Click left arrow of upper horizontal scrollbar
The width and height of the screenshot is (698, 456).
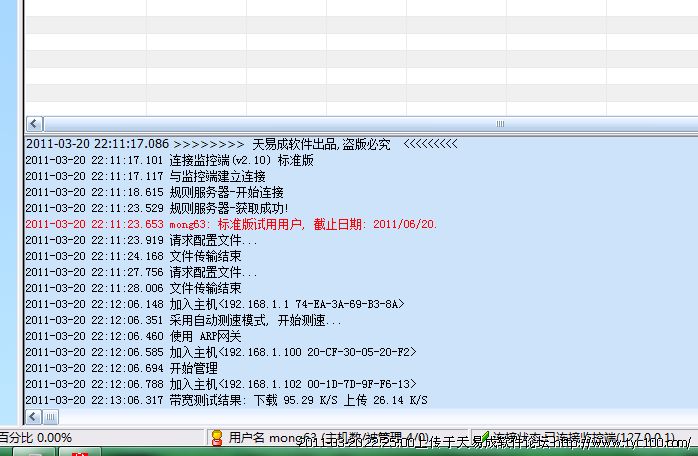click(34, 123)
